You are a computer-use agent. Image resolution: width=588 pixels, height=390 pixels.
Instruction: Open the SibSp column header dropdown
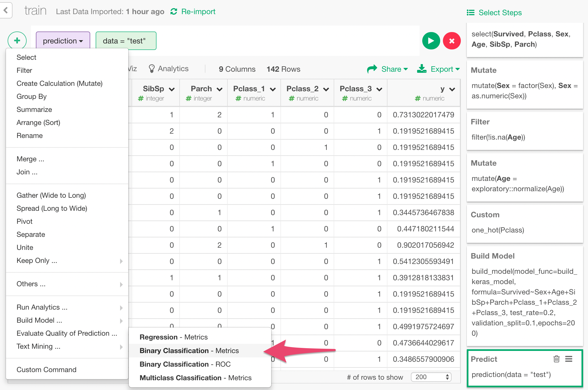(x=172, y=89)
